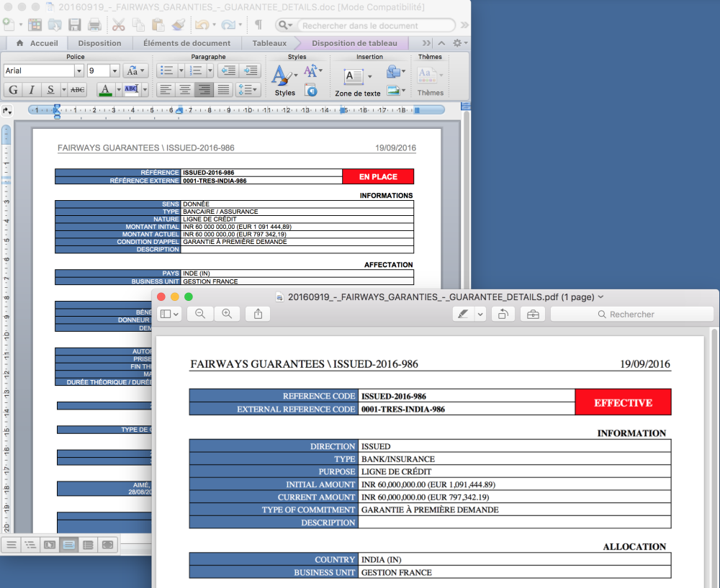Screen dimensions: 720x588
Task: Click in Rechercher dans le document field
Action: [376, 26]
